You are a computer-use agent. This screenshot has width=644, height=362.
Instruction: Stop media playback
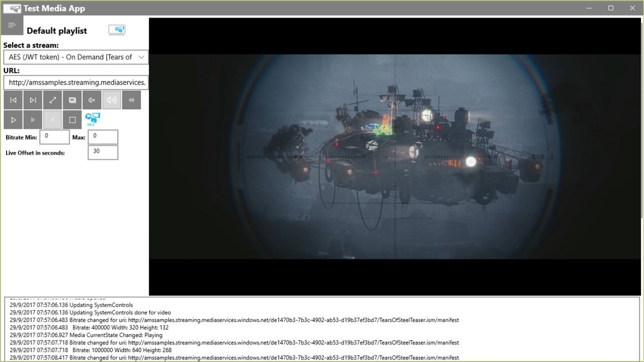tap(72, 120)
